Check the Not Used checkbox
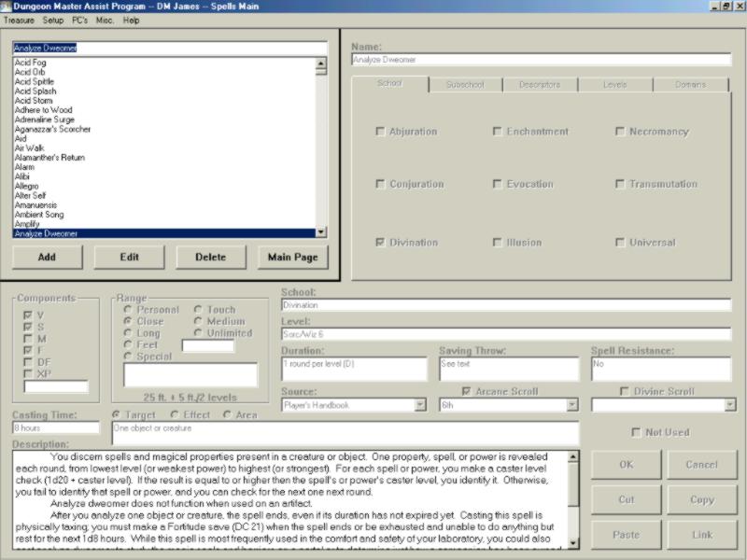Screen dimensions: 747x560 click(636, 432)
